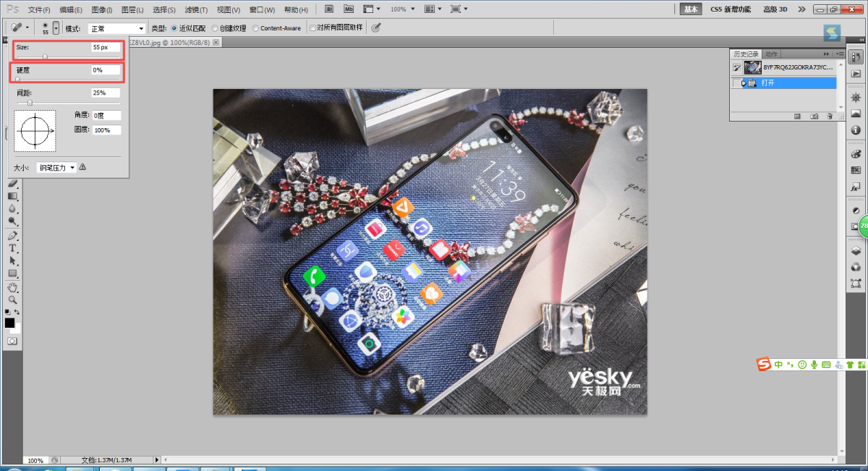The height and width of the screenshot is (471, 868).
Task: Switch to the 动作 tab
Action: click(x=772, y=54)
